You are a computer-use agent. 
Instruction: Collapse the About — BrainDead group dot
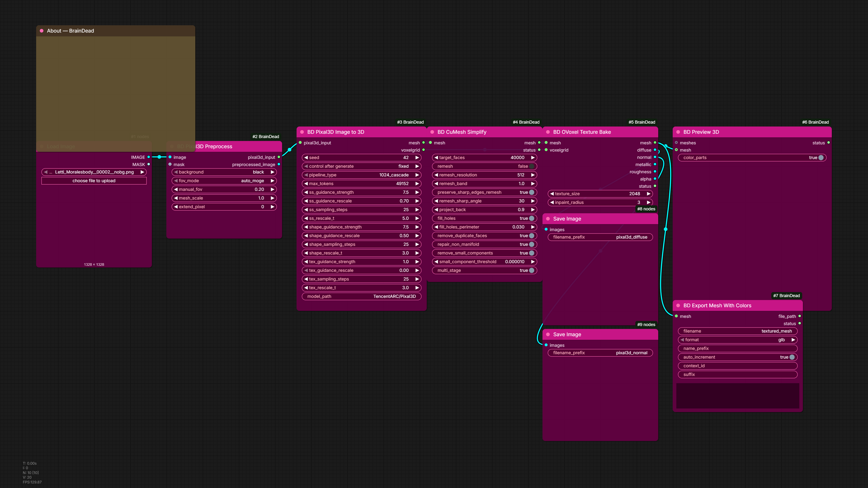[x=41, y=31]
